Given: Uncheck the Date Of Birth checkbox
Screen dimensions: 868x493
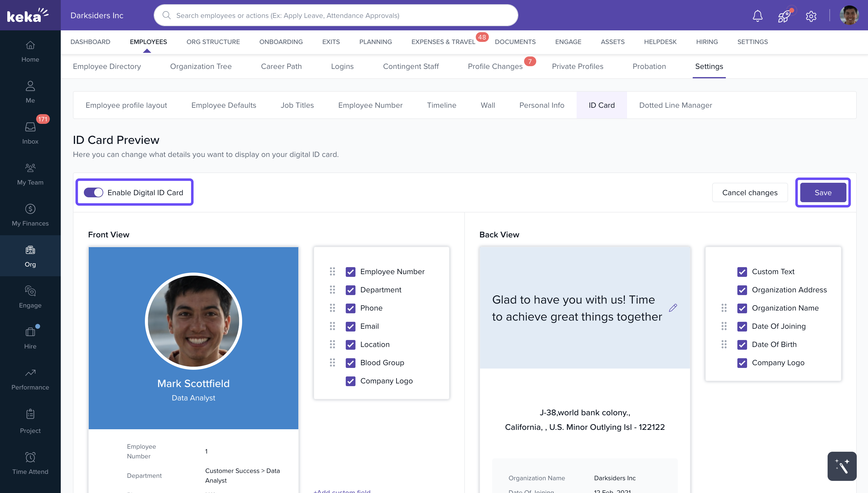Looking at the screenshot, I should (742, 344).
